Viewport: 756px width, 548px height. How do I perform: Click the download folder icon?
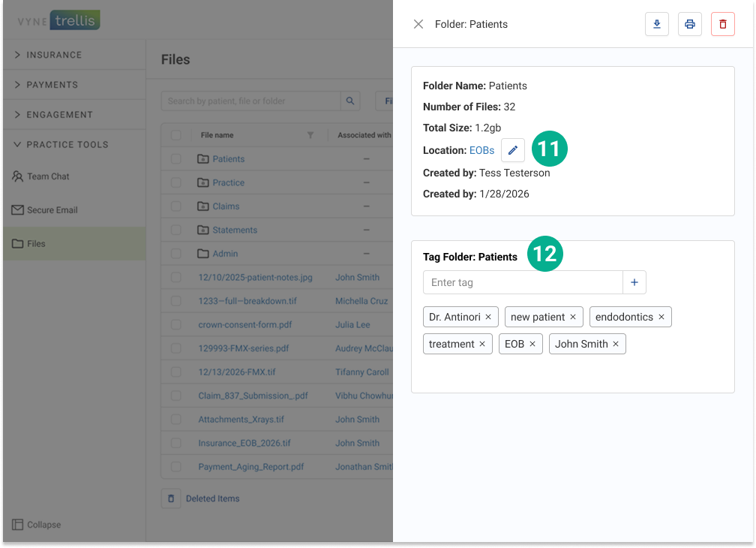[x=656, y=24]
